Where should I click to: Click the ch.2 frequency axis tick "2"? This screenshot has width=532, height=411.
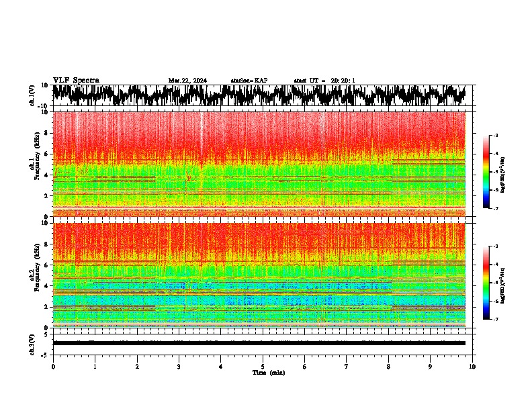[x=47, y=307]
